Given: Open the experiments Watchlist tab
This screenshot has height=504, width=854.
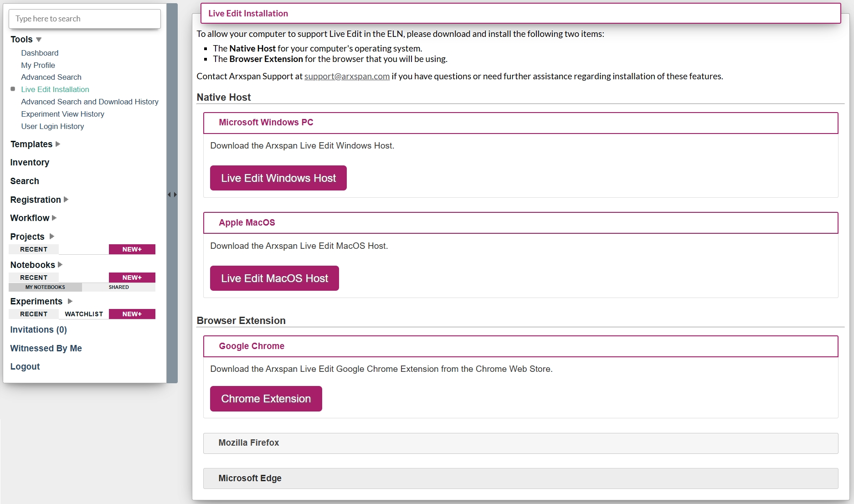Looking at the screenshot, I should click(84, 314).
